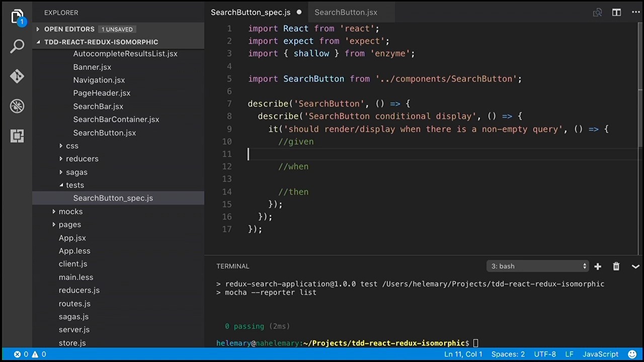Open App.jsx in explorer

point(72,238)
